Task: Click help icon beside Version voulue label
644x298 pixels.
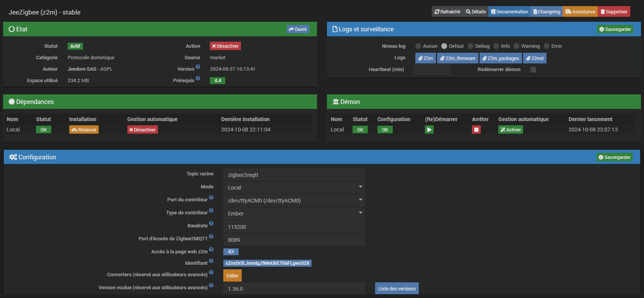Action: pyautogui.click(x=211, y=285)
